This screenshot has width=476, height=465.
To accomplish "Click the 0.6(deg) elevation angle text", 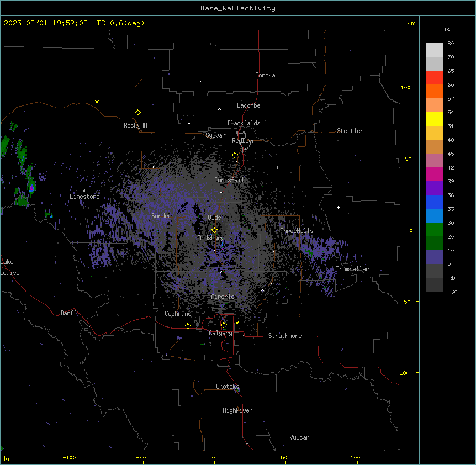I will (x=127, y=23).
